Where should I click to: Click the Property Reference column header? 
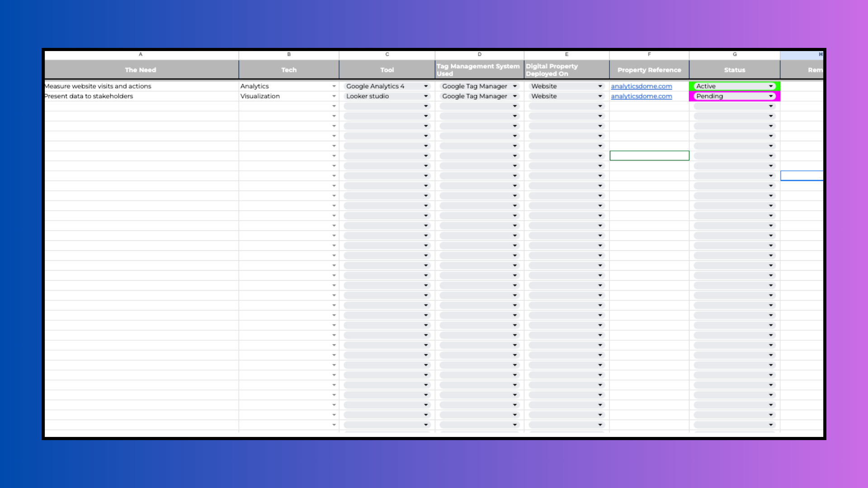coord(649,70)
